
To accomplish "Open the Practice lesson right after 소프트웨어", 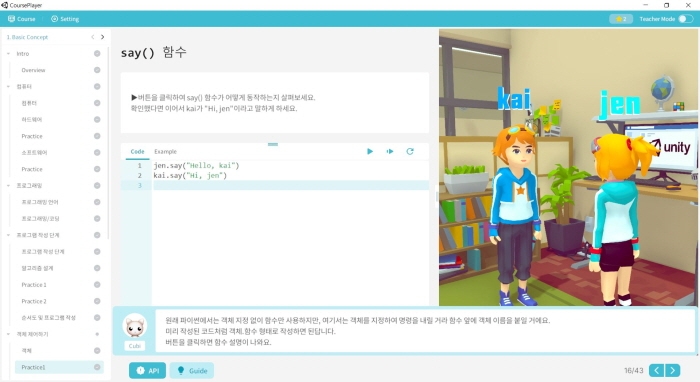I will pos(32,169).
